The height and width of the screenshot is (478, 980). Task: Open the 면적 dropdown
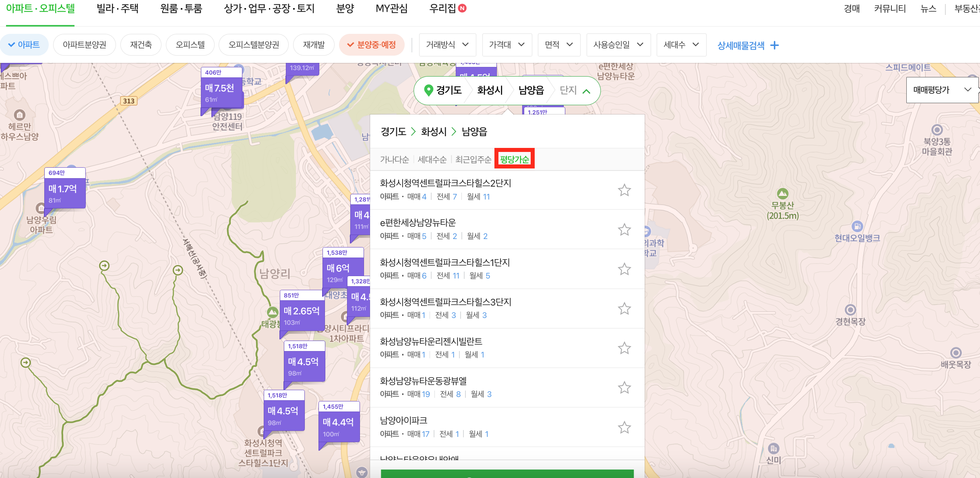[x=559, y=45]
